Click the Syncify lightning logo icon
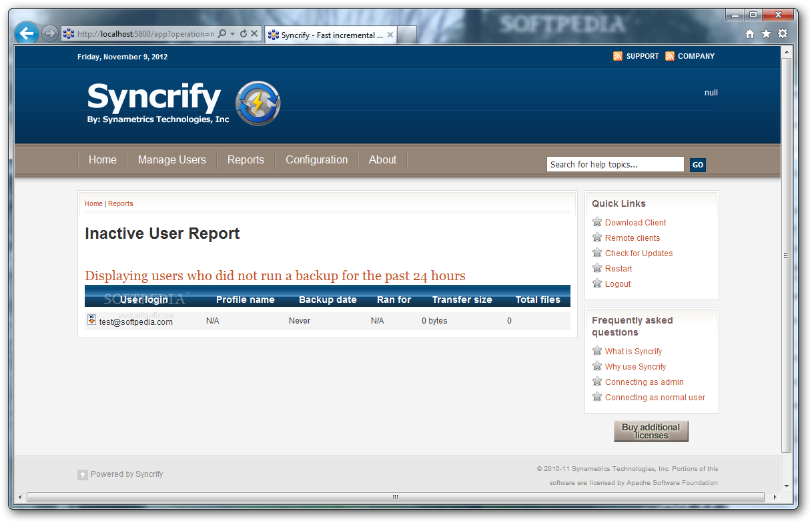This screenshot has width=812, height=523. click(x=258, y=103)
